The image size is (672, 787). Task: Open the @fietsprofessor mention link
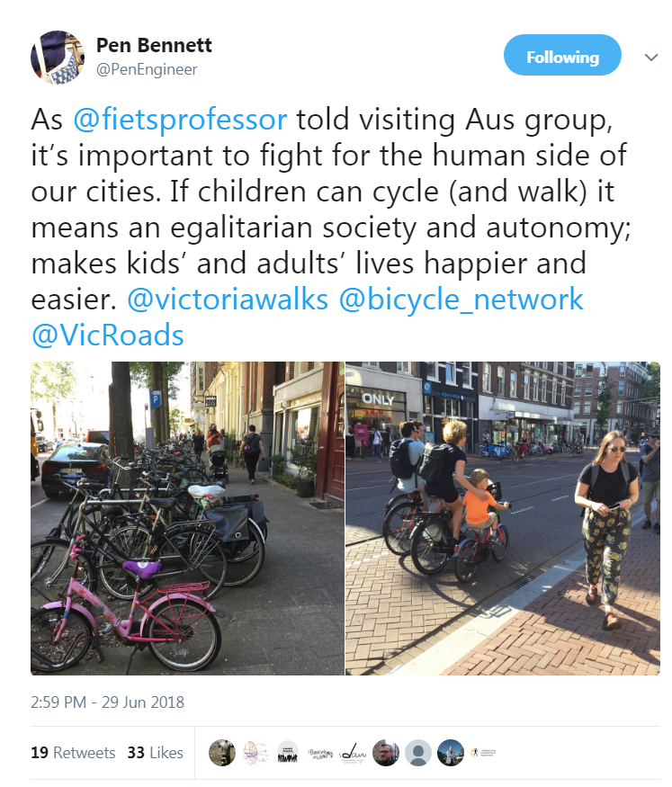coord(180,121)
